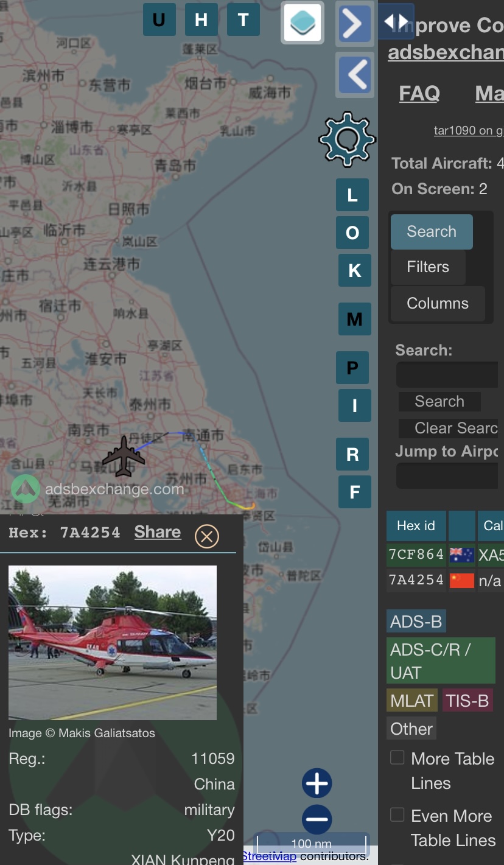Zoom out with the minus button
504x865 pixels.
[317, 820]
